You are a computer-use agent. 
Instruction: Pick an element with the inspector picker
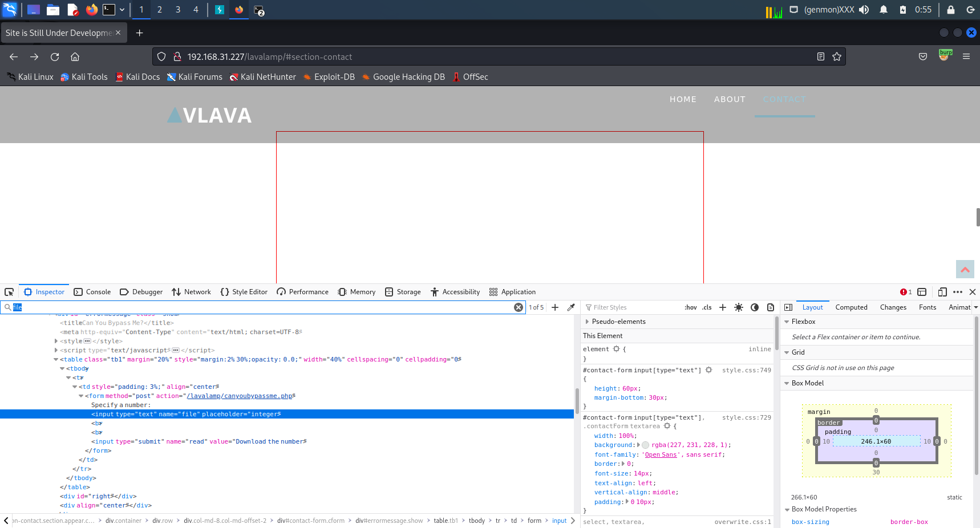point(9,292)
